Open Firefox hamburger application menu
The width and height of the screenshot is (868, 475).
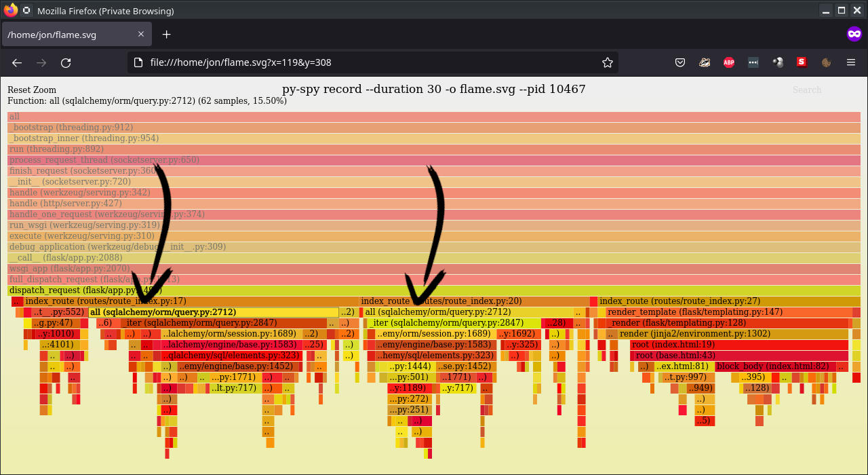click(851, 62)
